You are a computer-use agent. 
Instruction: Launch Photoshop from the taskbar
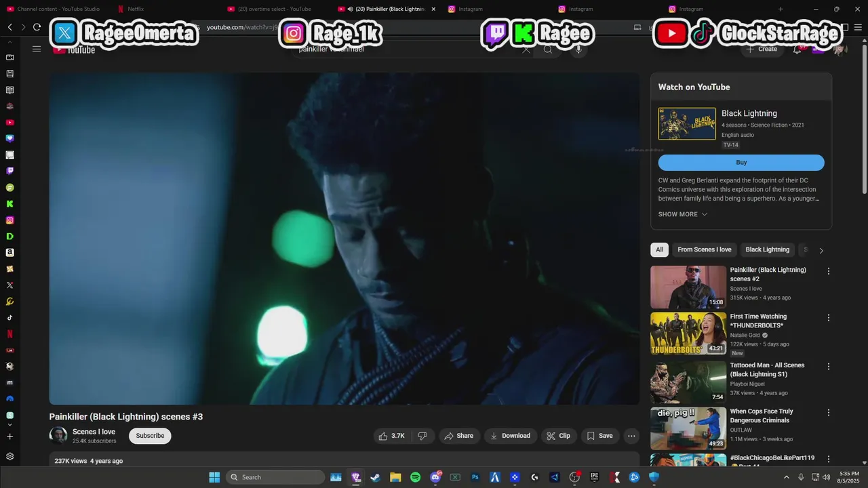click(x=475, y=477)
